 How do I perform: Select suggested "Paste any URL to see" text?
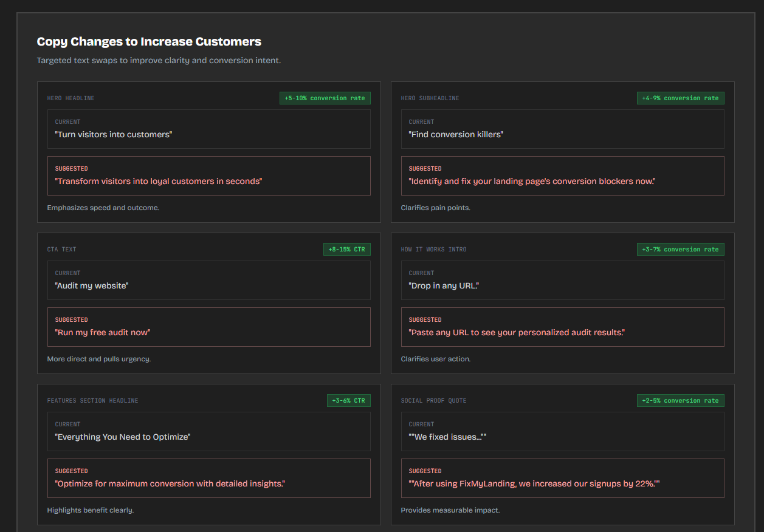pos(517,333)
